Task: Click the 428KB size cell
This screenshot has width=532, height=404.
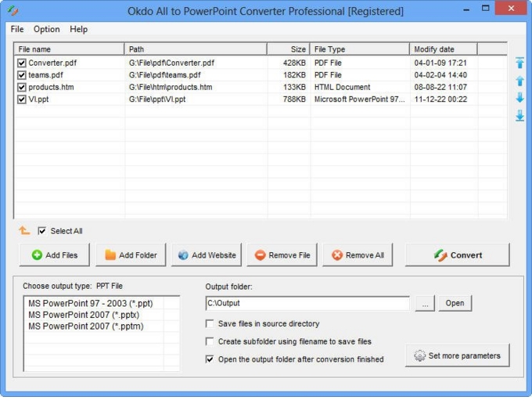Action: coord(294,63)
